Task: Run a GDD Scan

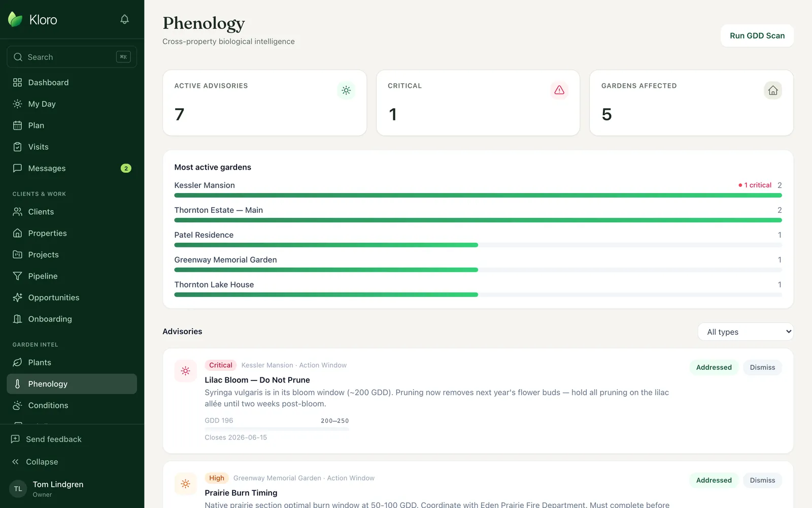Action: coord(757,36)
